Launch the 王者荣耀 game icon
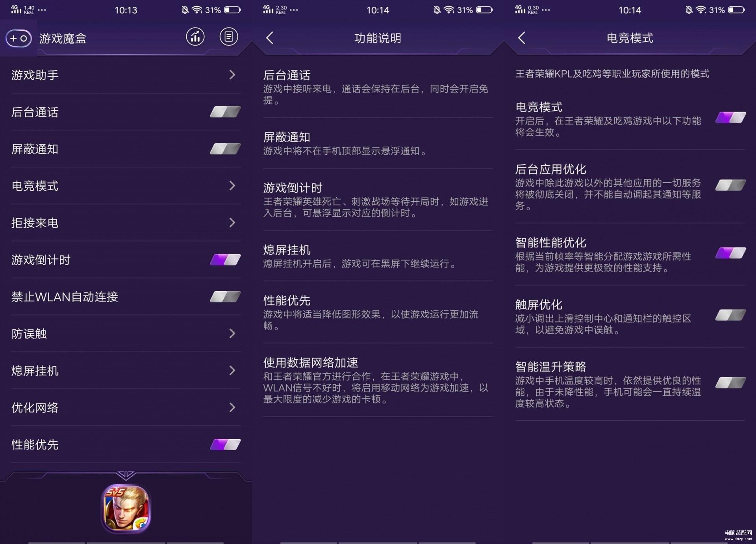Image resolution: width=756 pixels, height=544 pixels. (126, 509)
